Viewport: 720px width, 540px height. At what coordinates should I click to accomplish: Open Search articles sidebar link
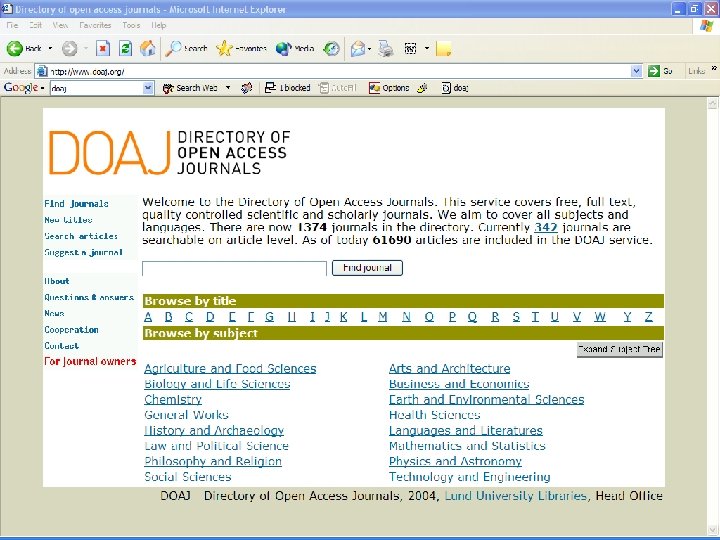pyautogui.click(x=81, y=236)
